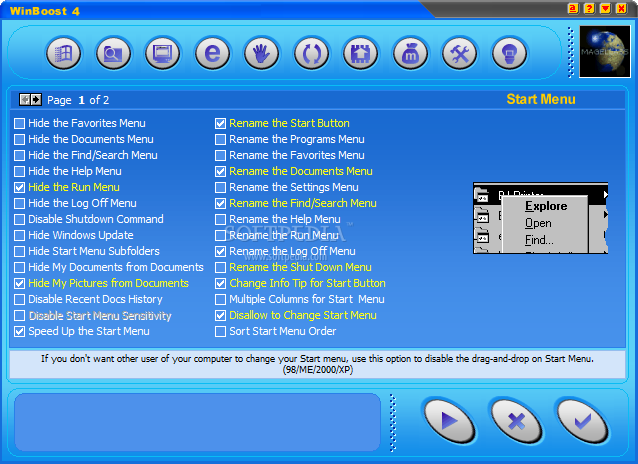Uncheck Hide the Run Menu
Image resolution: width=638 pixels, height=464 pixels.
click(x=19, y=187)
